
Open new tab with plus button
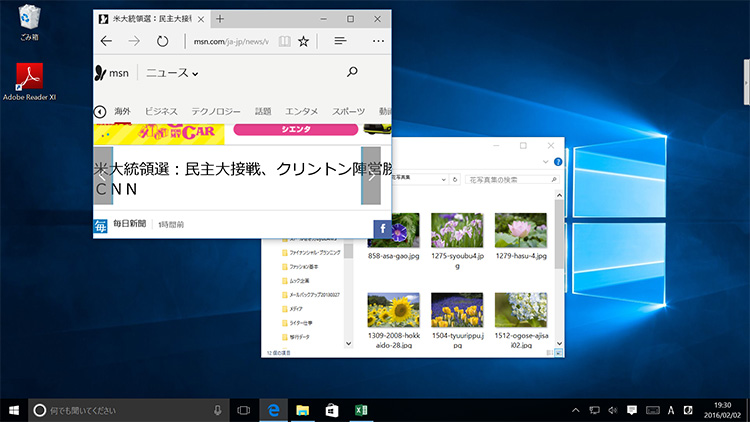(220, 18)
